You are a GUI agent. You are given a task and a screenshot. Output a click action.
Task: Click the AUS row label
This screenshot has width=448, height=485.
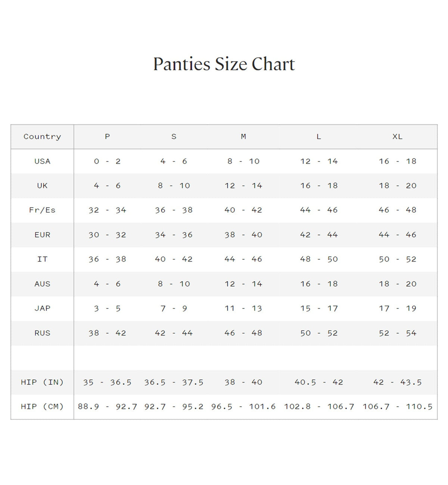tap(42, 284)
